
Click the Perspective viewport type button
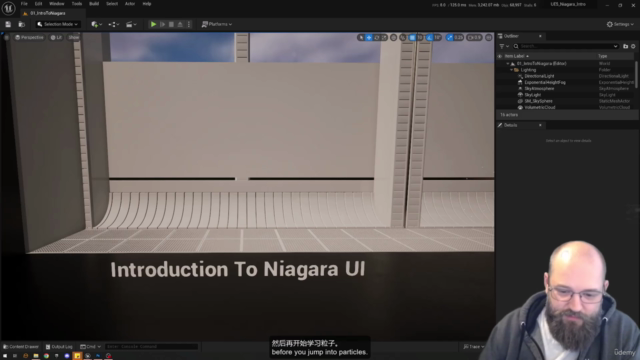tap(29, 38)
